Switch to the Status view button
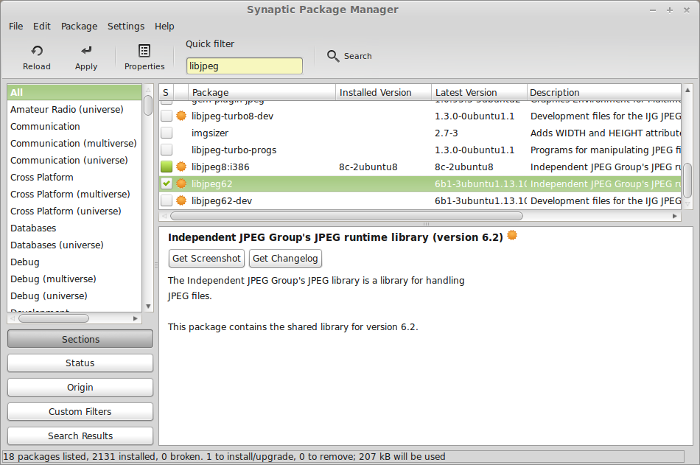700x465 pixels. click(80, 363)
